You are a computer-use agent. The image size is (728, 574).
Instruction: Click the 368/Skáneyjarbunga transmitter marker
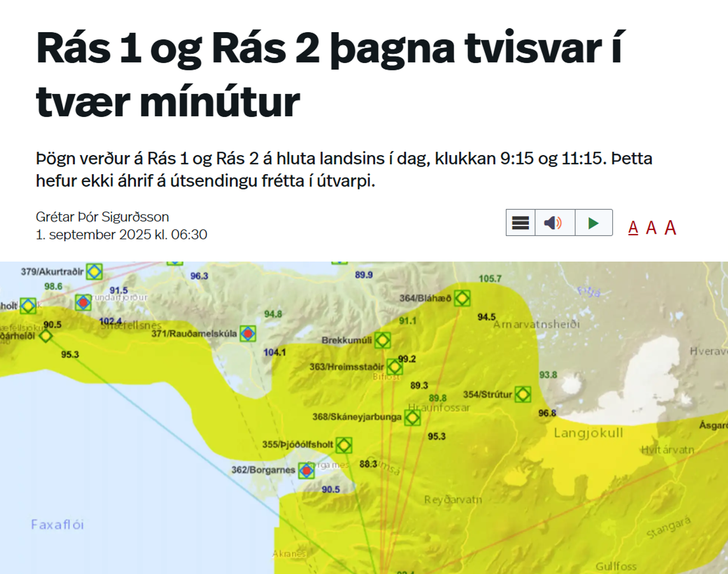tap(412, 418)
